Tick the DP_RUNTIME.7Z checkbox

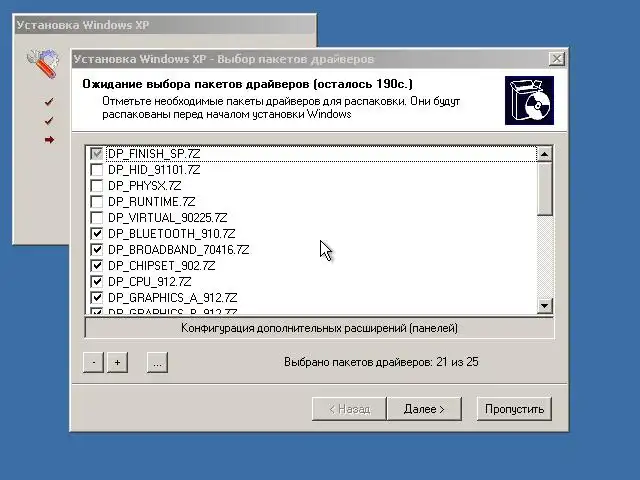point(97,202)
